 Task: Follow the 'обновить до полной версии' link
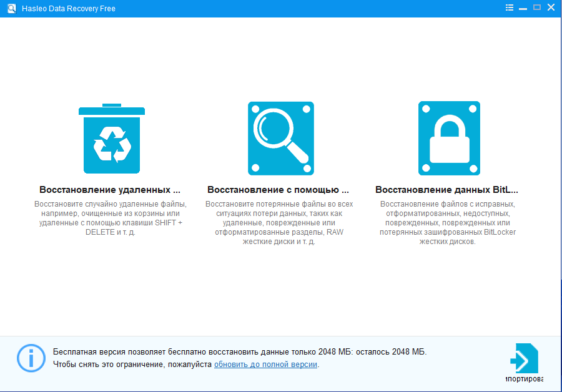(265, 365)
